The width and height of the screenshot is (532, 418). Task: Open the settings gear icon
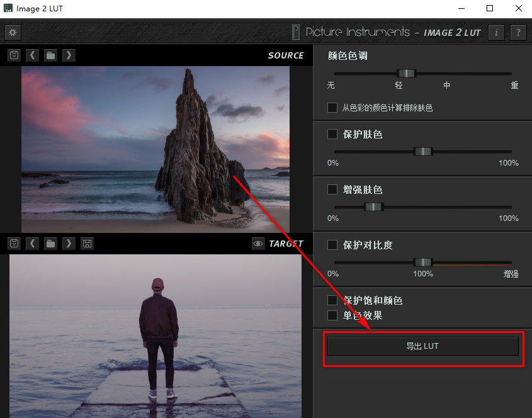13,33
